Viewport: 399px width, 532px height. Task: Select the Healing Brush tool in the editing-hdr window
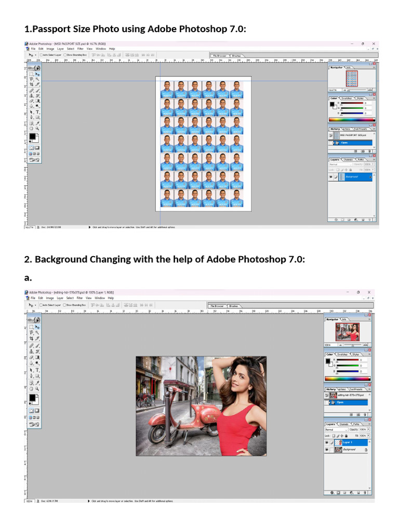(x=31, y=345)
